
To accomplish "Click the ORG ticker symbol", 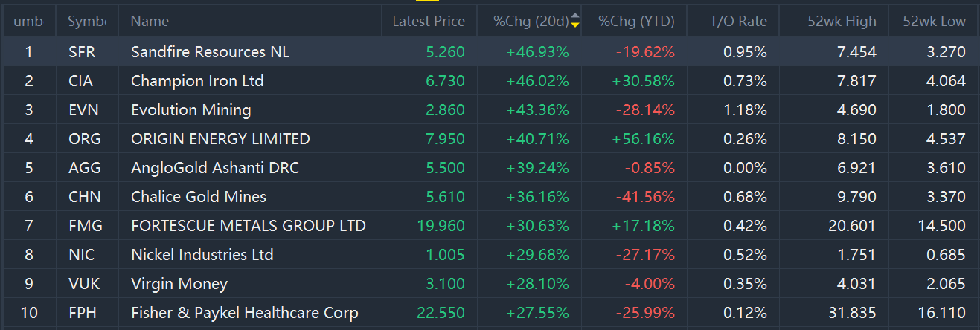I will pos(84,139).
